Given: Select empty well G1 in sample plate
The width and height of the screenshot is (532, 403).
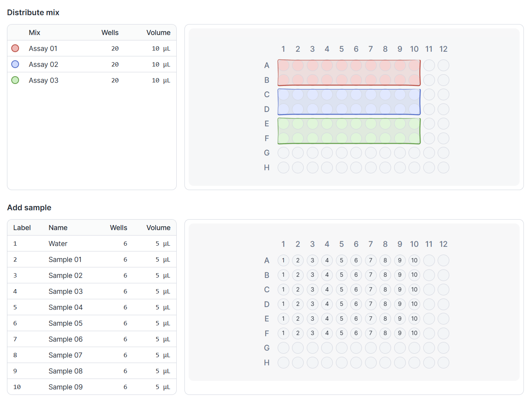Looking at the screenshot, I should pos(283,348).
